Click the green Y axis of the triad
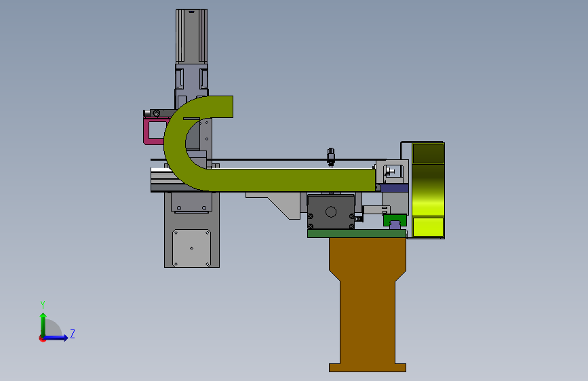Viewport: 588px width, 381px height. 43,324
